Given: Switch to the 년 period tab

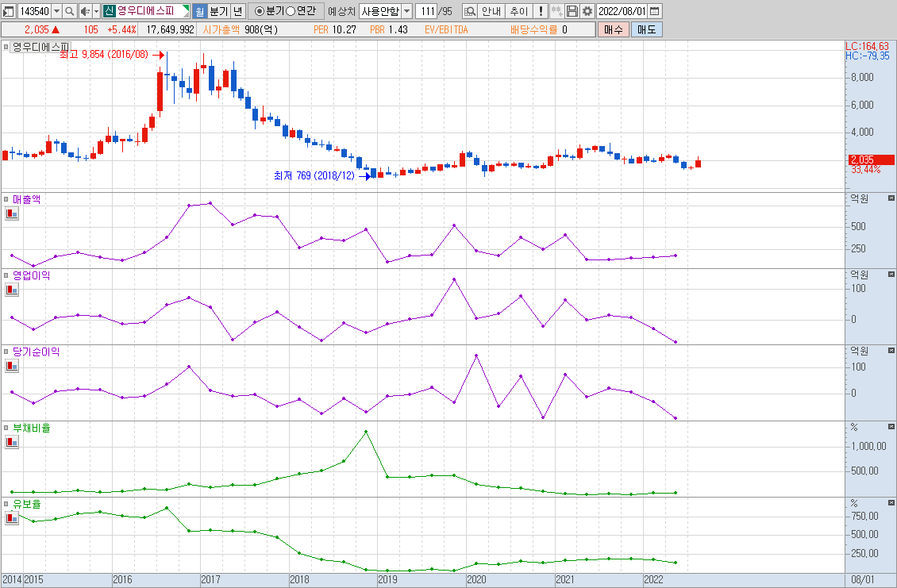Looking at the screenshot, I should pyautogui.click(x=239, y=11).
